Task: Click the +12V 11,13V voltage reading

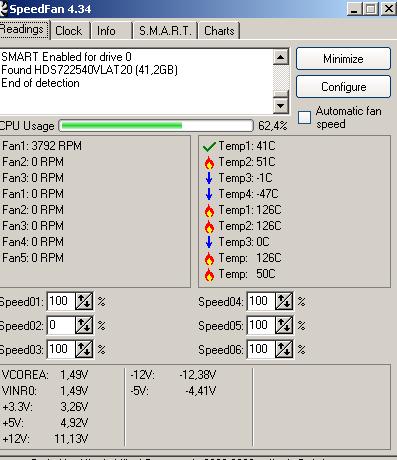Action: pyautogui.click(x=45, y=439)
